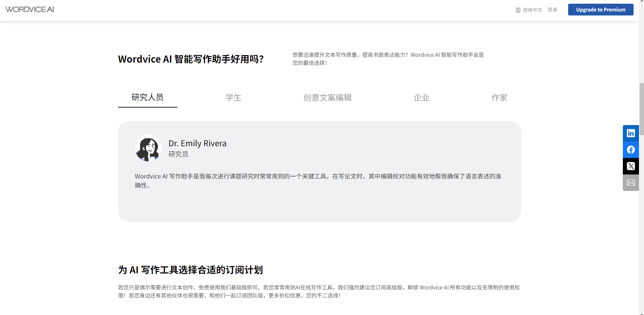Click the 为 AI 写作工具选择合适的订阅计划 heading
The width and height of the screenshot is (644, 315).
[190, 270]
